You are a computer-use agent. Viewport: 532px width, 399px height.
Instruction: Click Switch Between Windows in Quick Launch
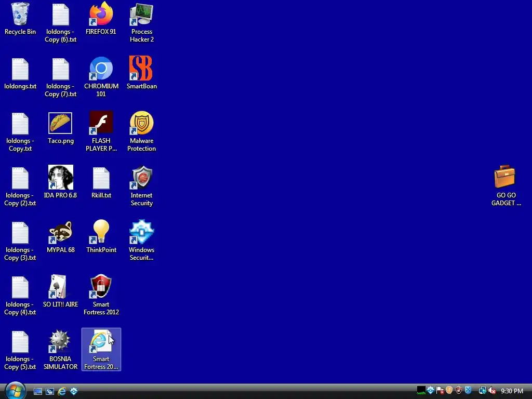point(50,391)
